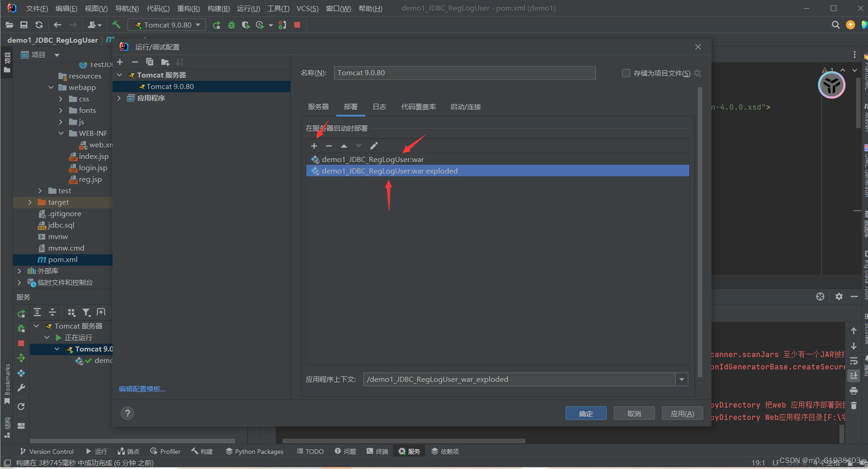Image resolution: width=868 pixels, height=469 pixels.
Task: Stop Tomcat via red square in services sidebar
Action: (21, 343)
